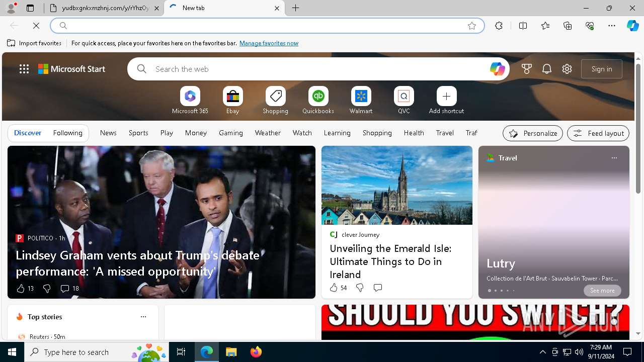This screenshot has height=362, width=644.
Task: Open the Weather category
Action: pyautogui.click(x=268, y=133)
